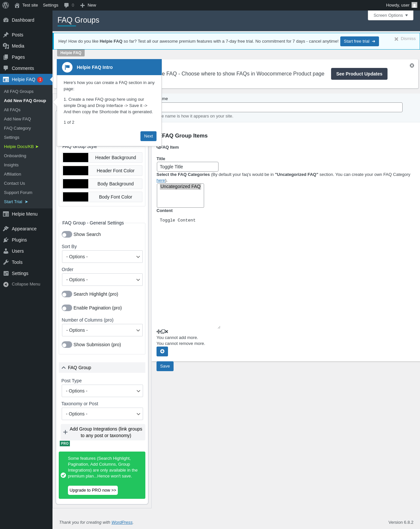
Task: Open All FAQ Groups submenu item
Action: point(19,92)
